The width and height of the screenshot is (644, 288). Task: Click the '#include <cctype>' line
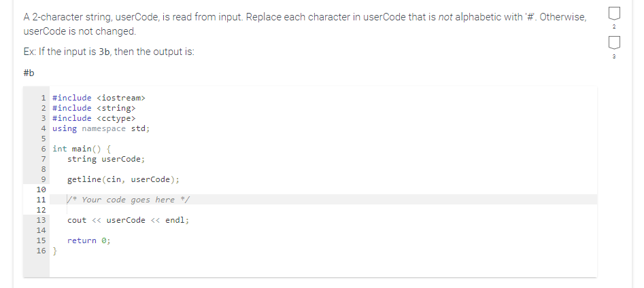pyautogui.click(x=94, y=118)
